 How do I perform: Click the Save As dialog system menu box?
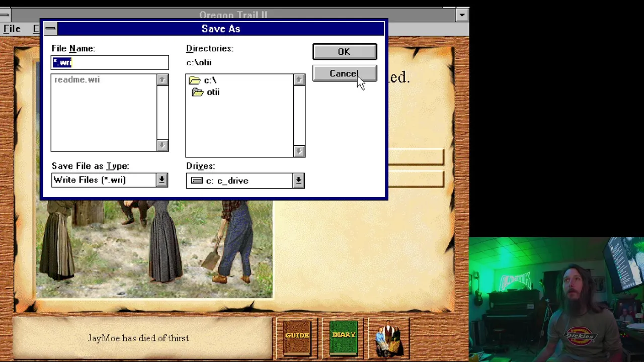[50, 29]
